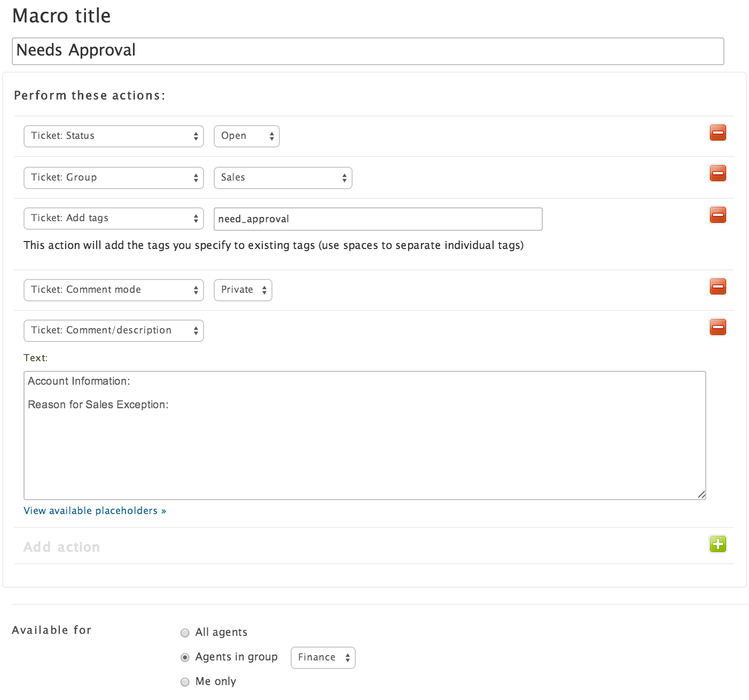
Task: Open the Ticket: Status action dropdown
Action: (x=114, y=136)
